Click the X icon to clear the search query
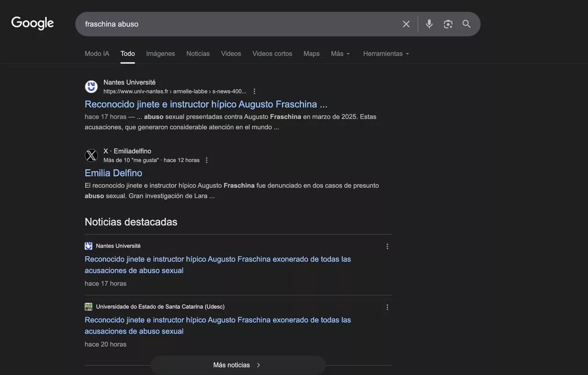588x375 pixels. pos(406,24)
